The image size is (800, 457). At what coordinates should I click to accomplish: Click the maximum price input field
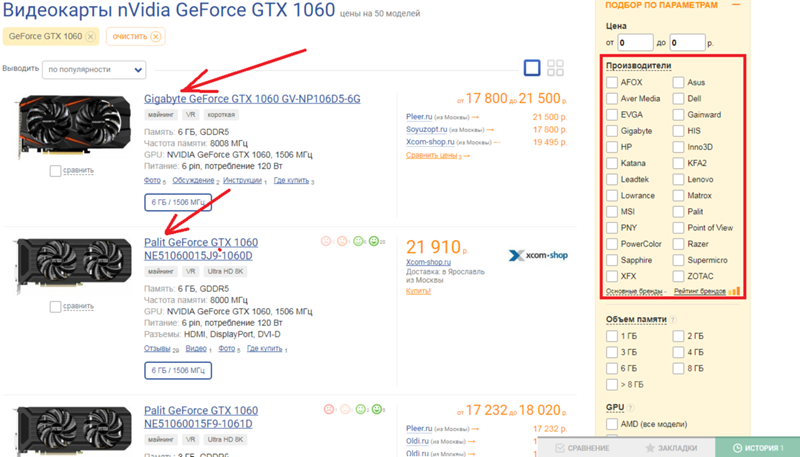687,42
